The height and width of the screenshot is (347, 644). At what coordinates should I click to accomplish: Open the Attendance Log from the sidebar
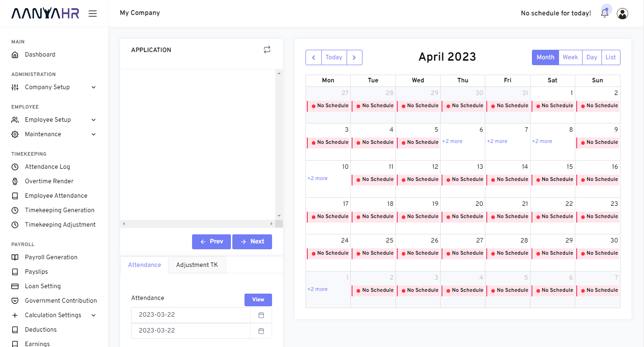[47, 166]
